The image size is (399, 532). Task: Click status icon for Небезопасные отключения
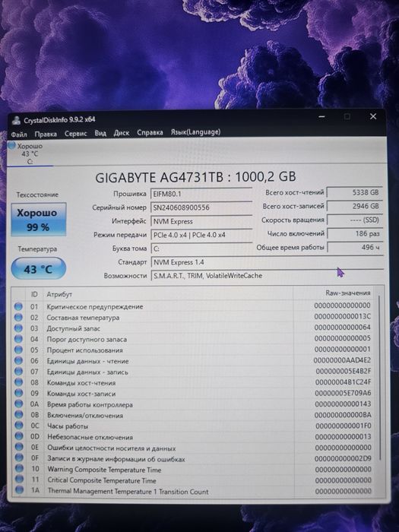pos(19,436)
